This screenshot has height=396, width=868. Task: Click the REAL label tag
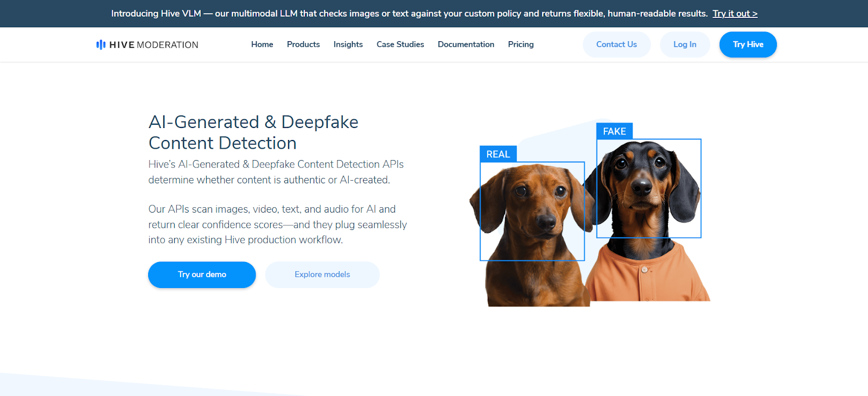tap(498, 154)
